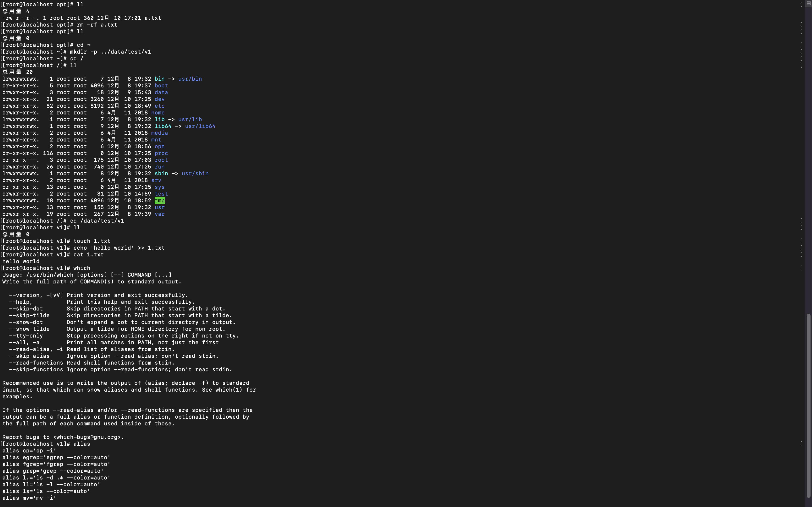Click the 'touch 1.txt' command text
Viewport: 812px width, 507px height.
point(92,241)
